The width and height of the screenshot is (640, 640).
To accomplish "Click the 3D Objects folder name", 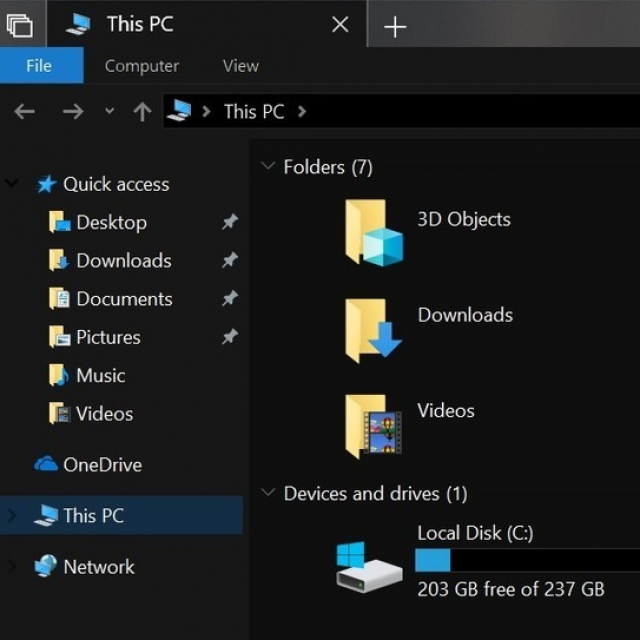I will 464,219.
